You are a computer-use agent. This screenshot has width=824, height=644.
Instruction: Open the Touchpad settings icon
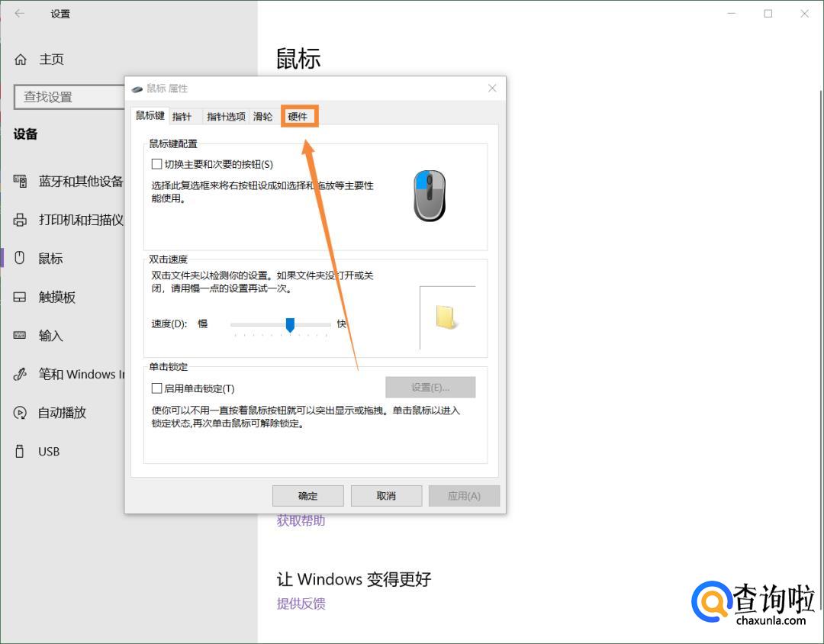tap(21, 297)
